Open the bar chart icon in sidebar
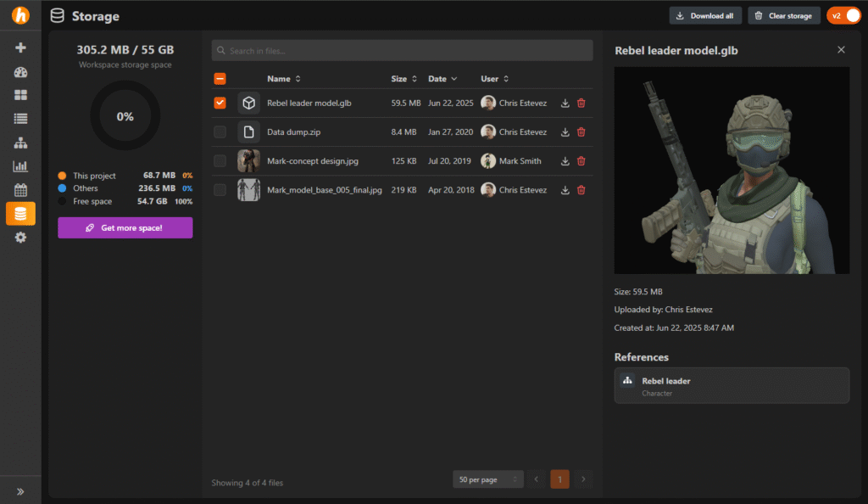The height and width of the screenshot is (504, 868). pos(20,166)
